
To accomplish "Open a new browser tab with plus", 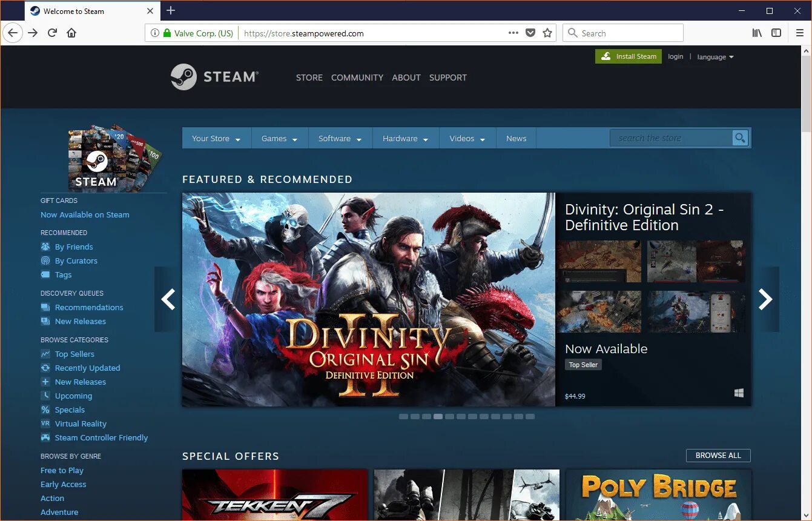I will [171, 10].
